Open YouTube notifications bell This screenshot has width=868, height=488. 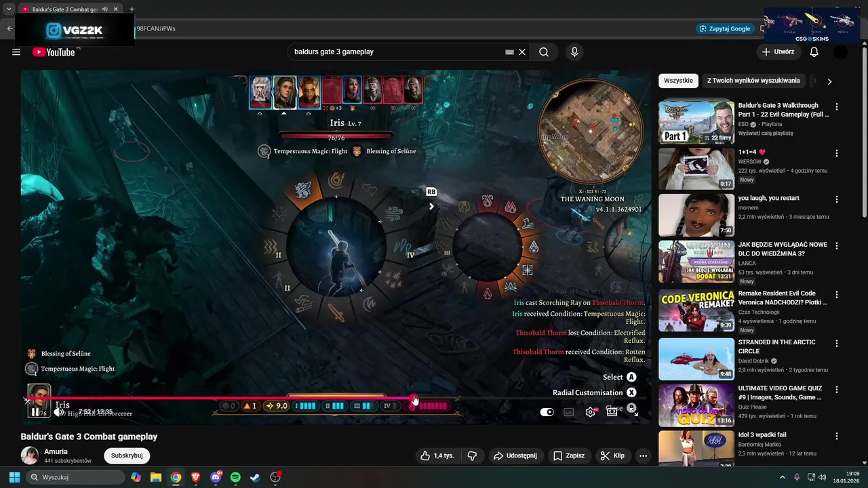click(814, 52)
